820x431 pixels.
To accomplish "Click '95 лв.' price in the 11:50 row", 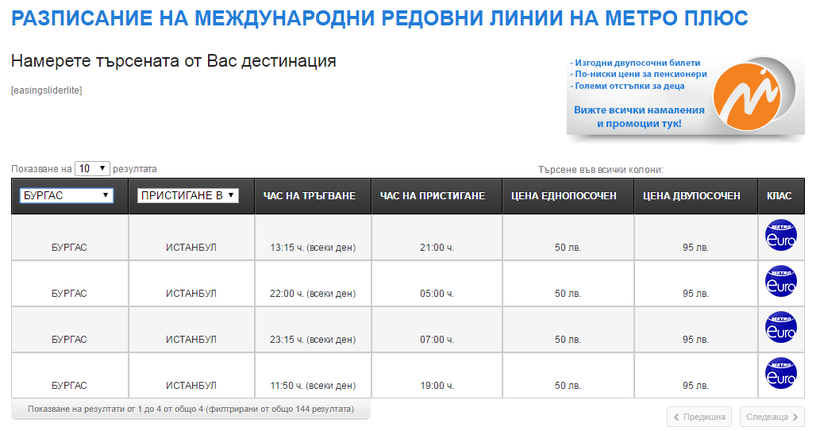I will (x=696, y=385).
